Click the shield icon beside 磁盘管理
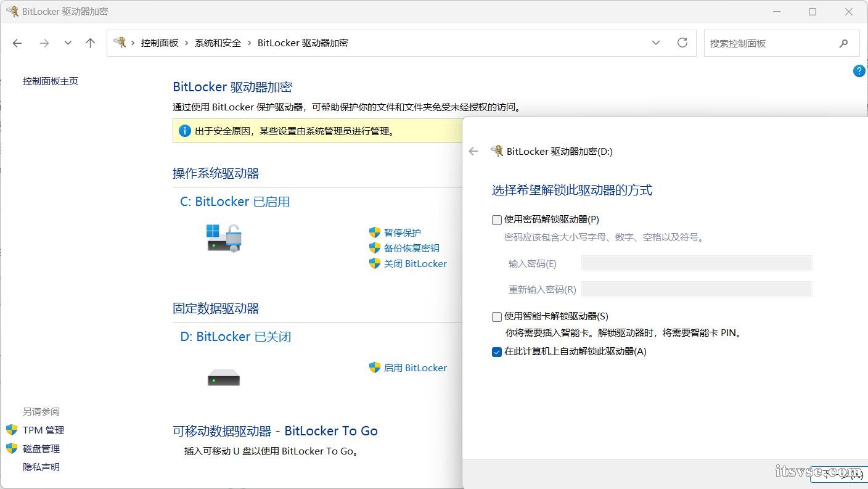Image resolution: width=868 pixels, height=489 pixels. point(12,448)
